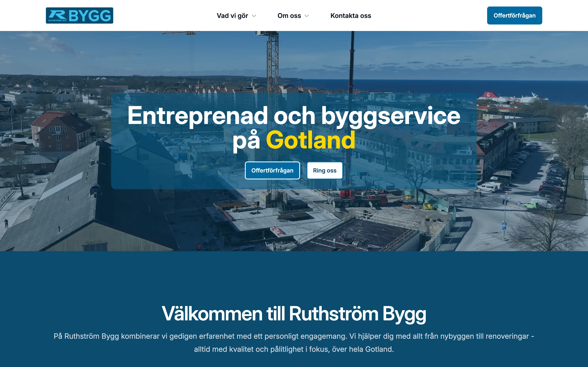Image resolution: width=588 pixels, height=367 pixels.
Task: Expand the chevron beside Om oss
Action: [307, 16]
